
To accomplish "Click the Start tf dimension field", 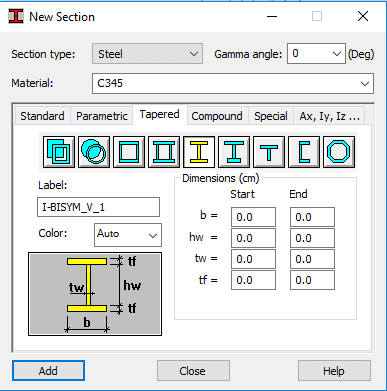I will click(253, 280).
